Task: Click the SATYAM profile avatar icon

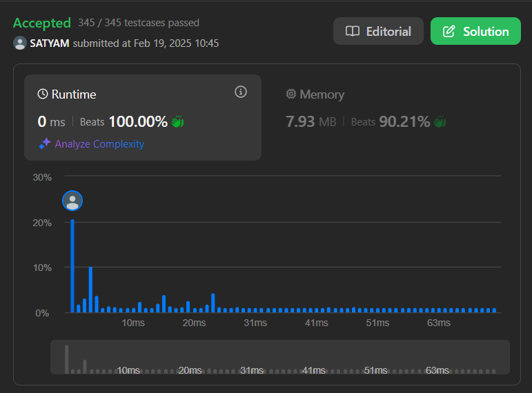Action: click(20, 43)
